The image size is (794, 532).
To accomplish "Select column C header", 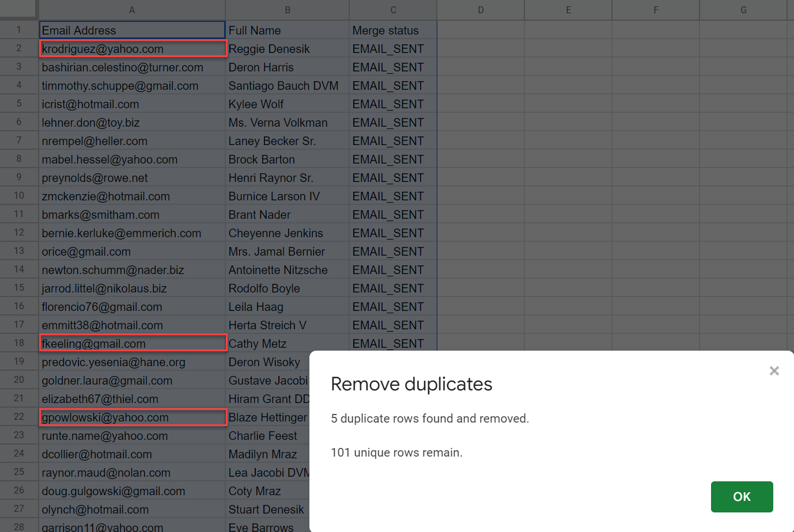I will (x=393, y=10).
